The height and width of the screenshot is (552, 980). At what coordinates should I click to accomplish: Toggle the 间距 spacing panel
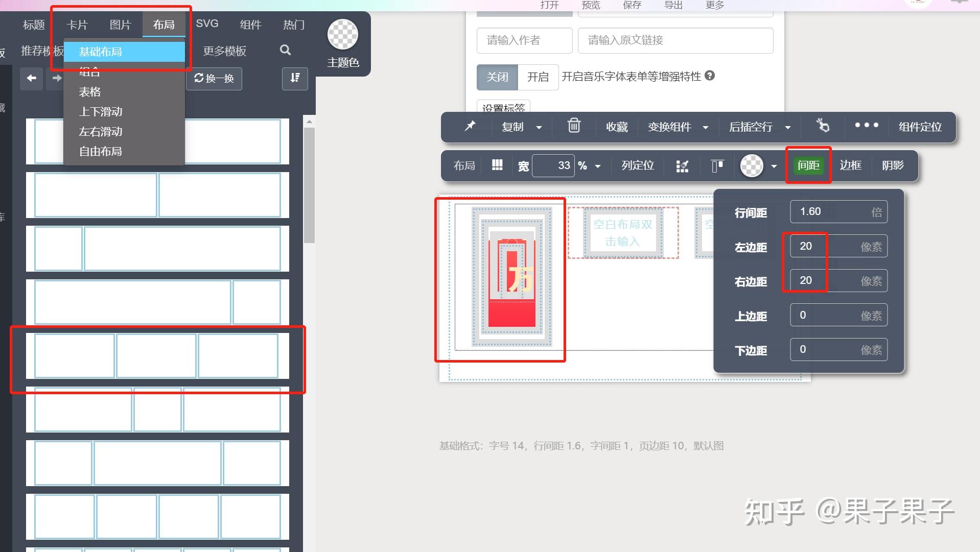tap(808, 165)
